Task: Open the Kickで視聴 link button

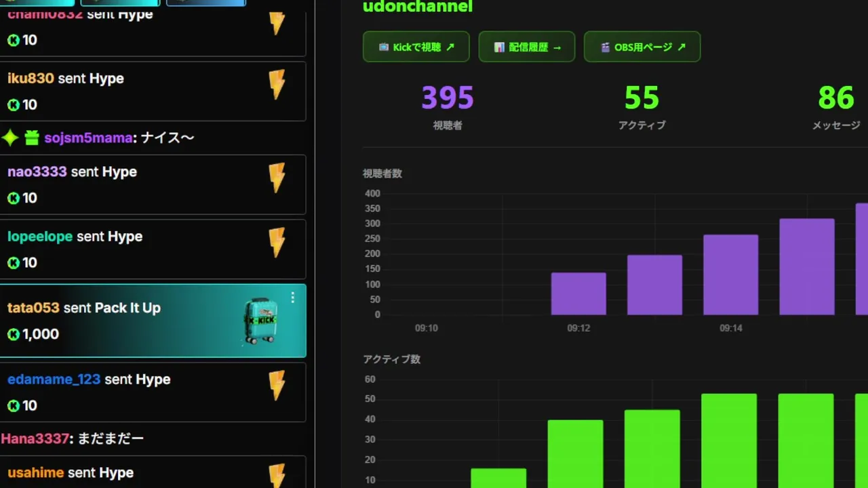Action: (416, 47)
